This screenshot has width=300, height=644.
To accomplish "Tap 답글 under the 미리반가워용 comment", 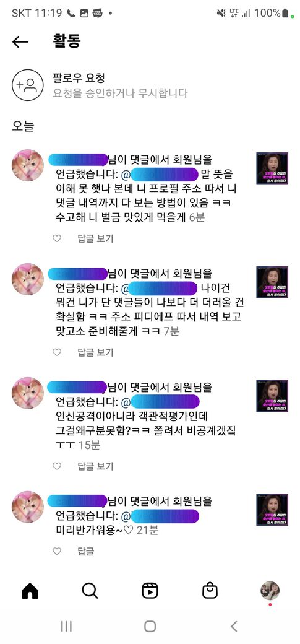I will (x=86, y=551).
